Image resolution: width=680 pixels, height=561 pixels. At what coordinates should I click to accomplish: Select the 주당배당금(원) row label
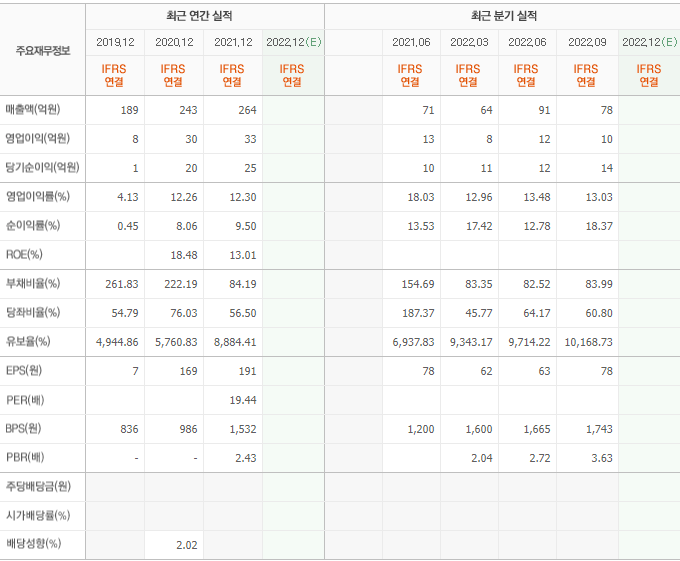38,486
